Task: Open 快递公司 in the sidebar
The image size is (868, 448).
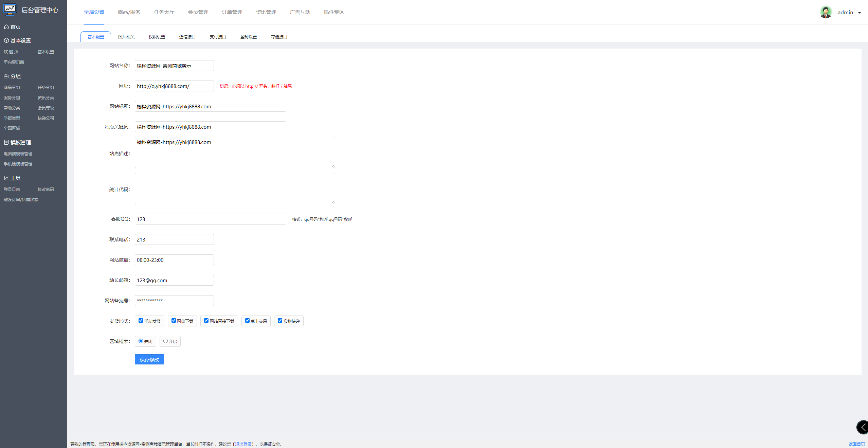Action: [x=46, y=118]
